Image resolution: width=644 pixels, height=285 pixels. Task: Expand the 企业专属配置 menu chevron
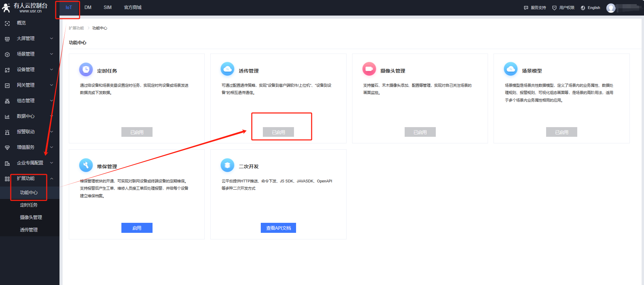click(x=52, y=163)
